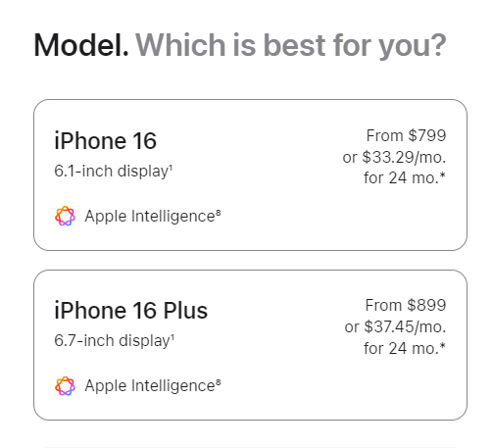Click the From $899 price text
The width and height of the screenshot is (492, 448).
pos(406,305)
